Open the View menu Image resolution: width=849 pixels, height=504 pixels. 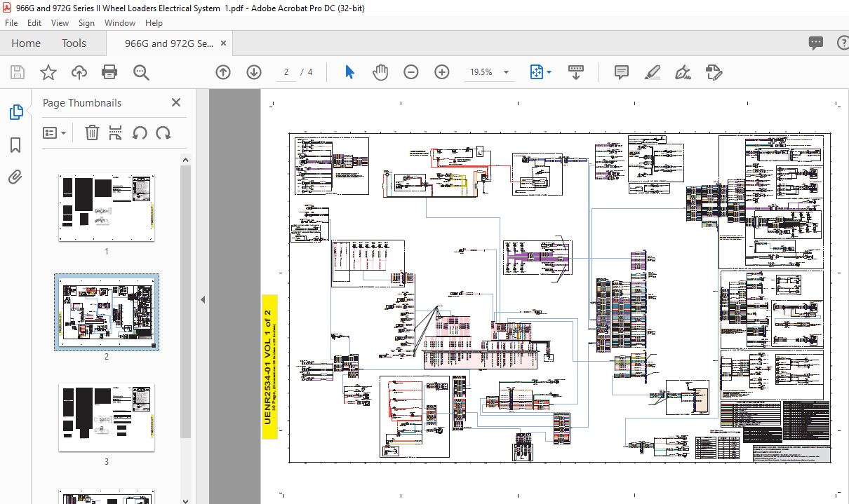coord(60,23)
